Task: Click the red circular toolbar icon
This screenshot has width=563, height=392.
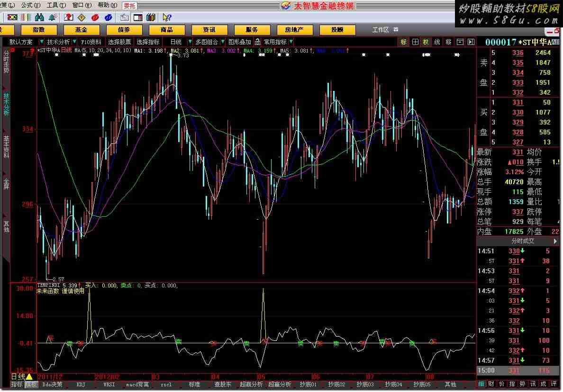Action: [95, 17]
